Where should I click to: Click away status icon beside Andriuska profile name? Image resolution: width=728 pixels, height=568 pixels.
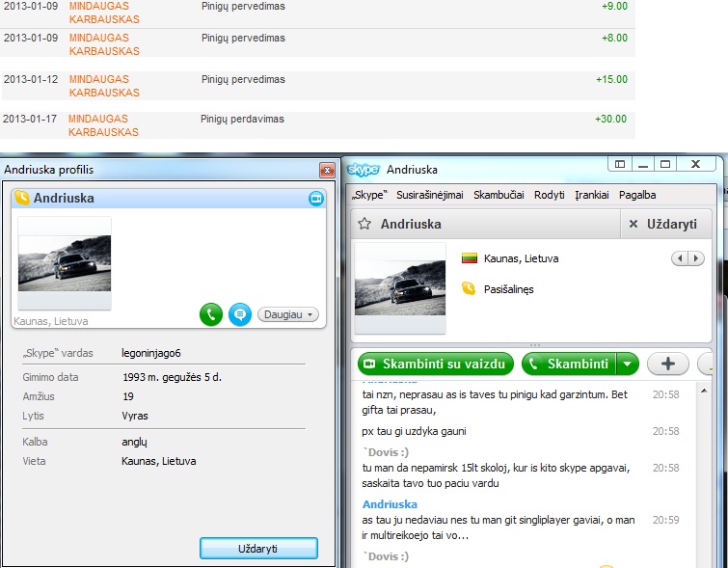tap(22, 198)
